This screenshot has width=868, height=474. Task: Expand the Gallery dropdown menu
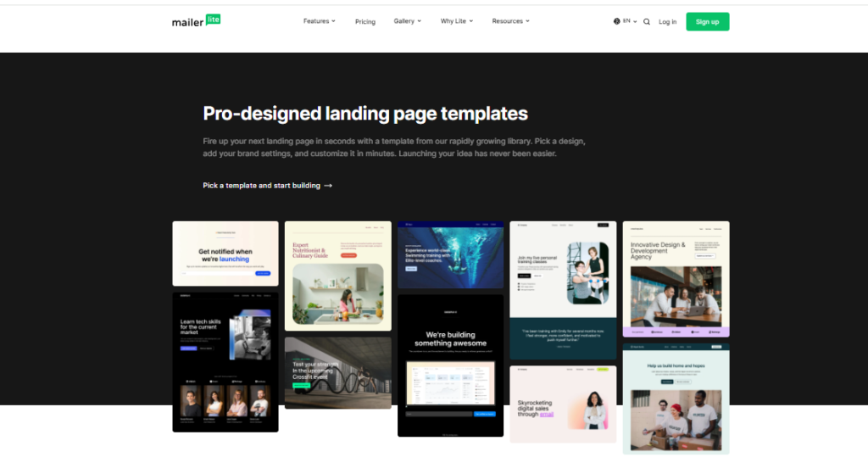click(x=408, y=21)
